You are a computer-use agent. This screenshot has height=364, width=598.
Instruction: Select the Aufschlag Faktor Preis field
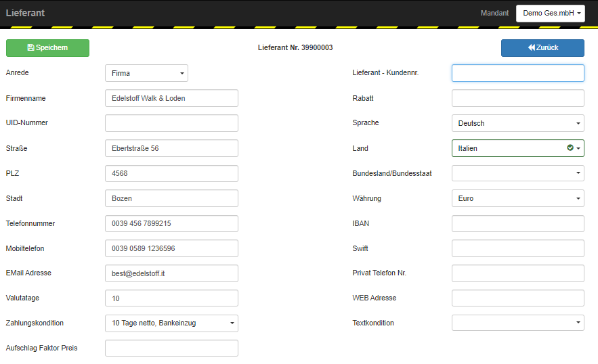[171, 348]
